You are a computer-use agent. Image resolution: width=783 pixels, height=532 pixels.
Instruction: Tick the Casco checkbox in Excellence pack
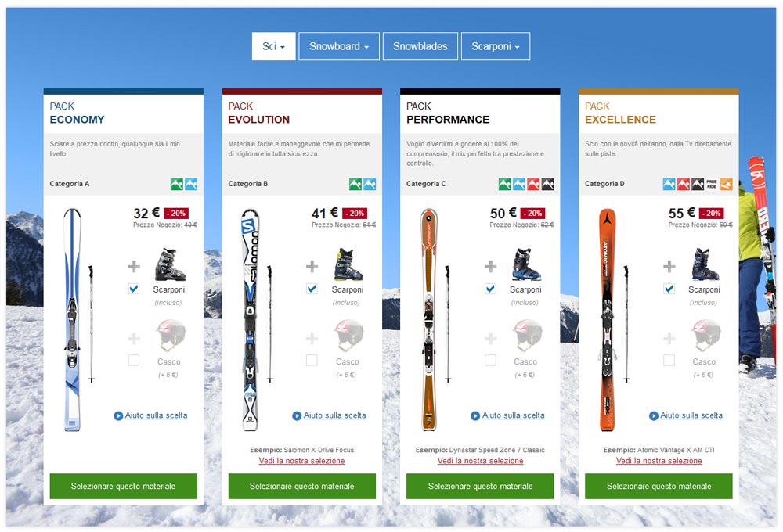coord(669,361)
